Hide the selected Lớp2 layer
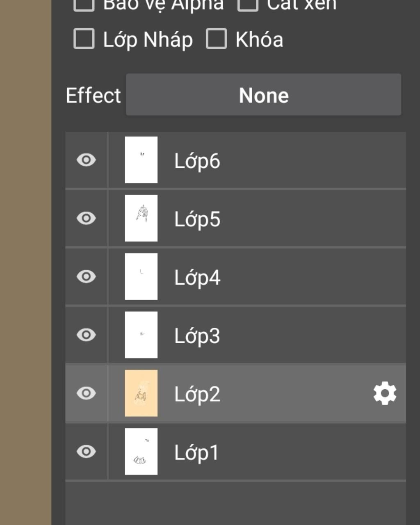This screenshot has width=420, height=525. 86,393
